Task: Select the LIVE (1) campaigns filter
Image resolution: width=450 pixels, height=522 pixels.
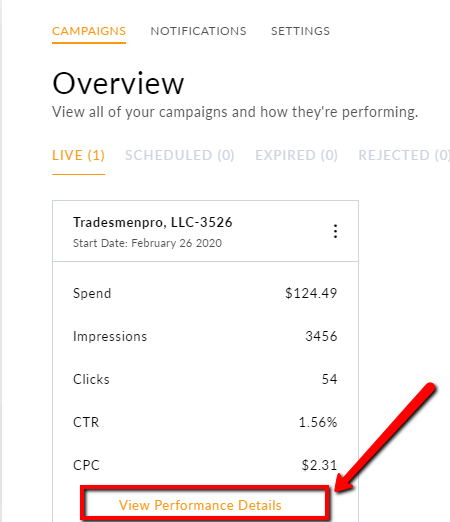Action: pyautogui.click(x=79, y=155)
